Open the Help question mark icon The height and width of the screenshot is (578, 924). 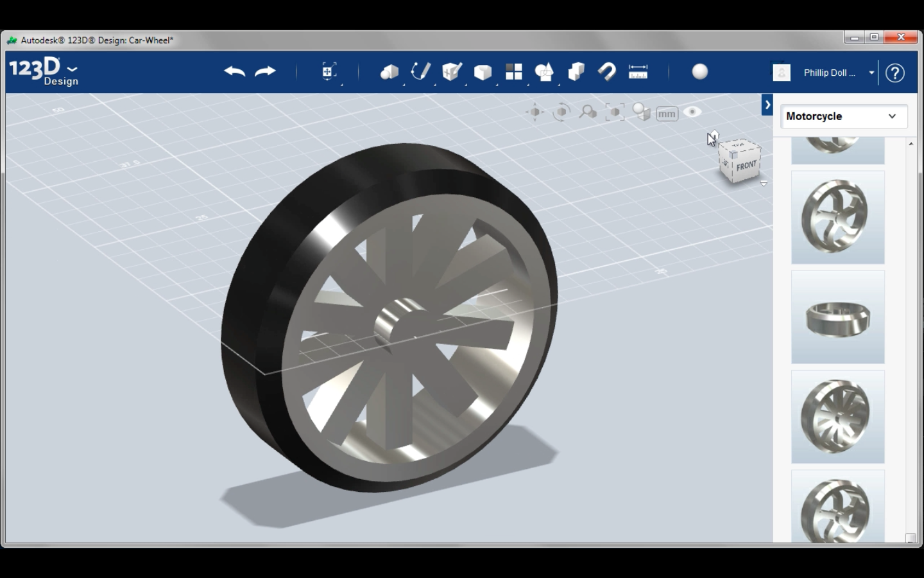(x=895, y=73)
